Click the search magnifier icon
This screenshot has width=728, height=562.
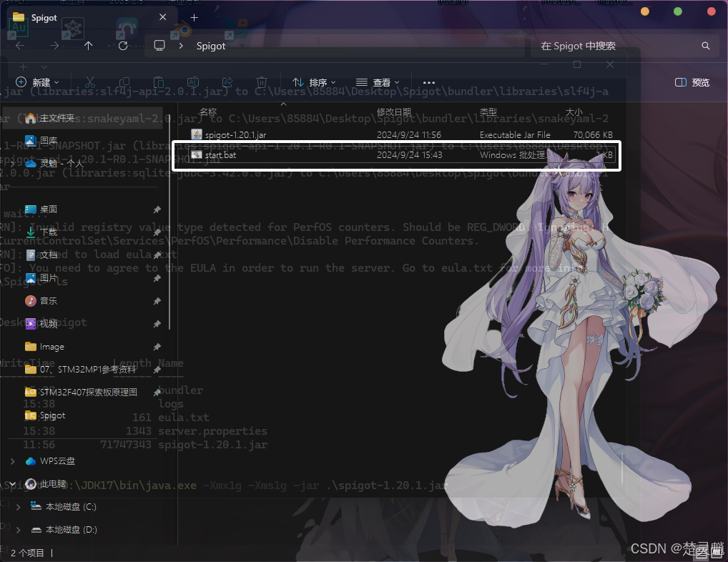[x=706, y=46]
